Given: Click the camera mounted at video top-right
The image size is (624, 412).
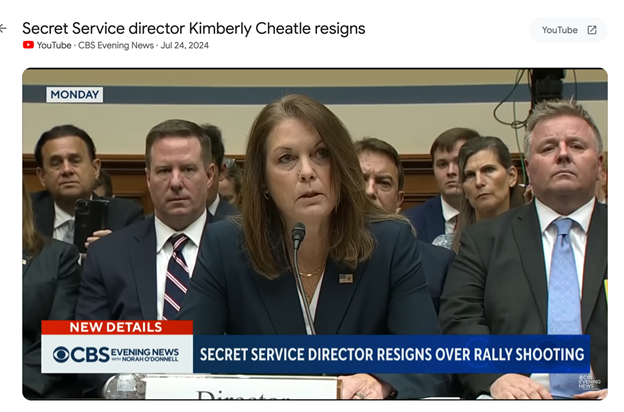Looking at the screenshot, I should tap(547, 86).
